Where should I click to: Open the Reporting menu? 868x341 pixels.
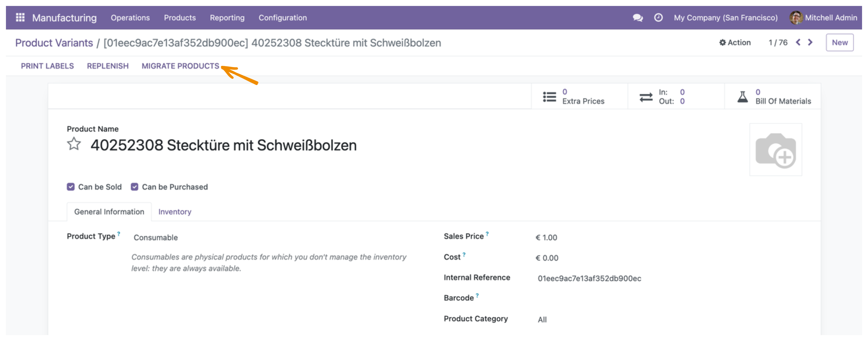point(227,17)
